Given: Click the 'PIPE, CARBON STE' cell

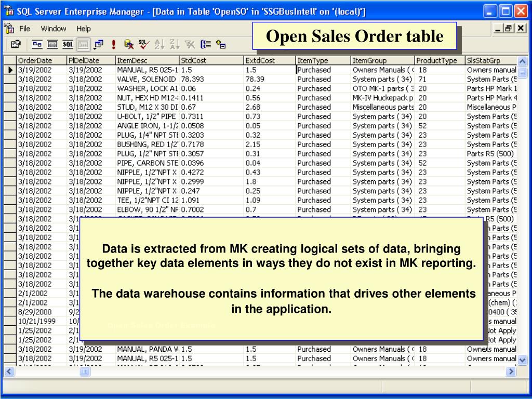Looking at the screenshot, I should pos(147,163).
